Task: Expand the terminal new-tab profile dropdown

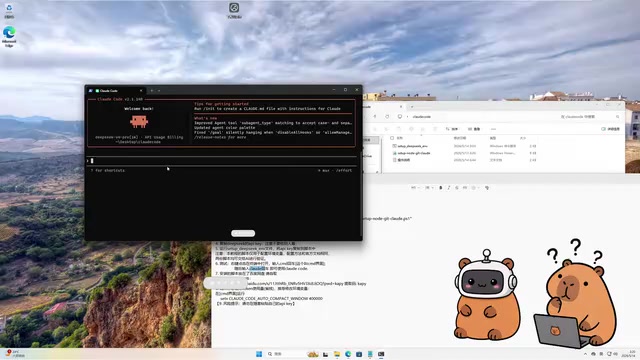Action: click(159, 91)
